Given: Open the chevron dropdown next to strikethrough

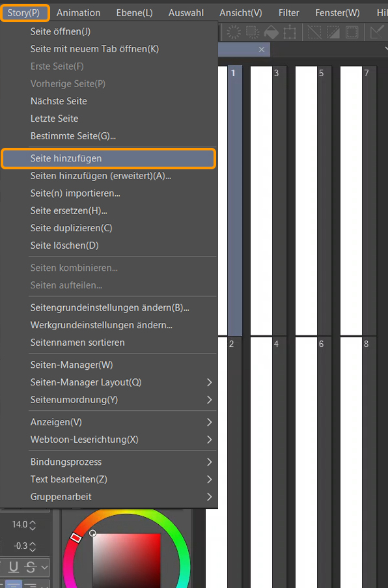Looking at the screenshot, I should [44, 567].
